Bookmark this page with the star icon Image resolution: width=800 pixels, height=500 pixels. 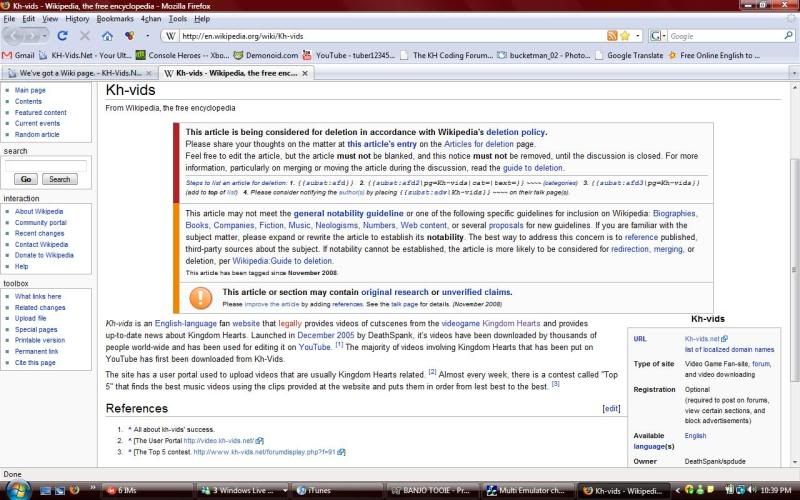coord(625,36)
